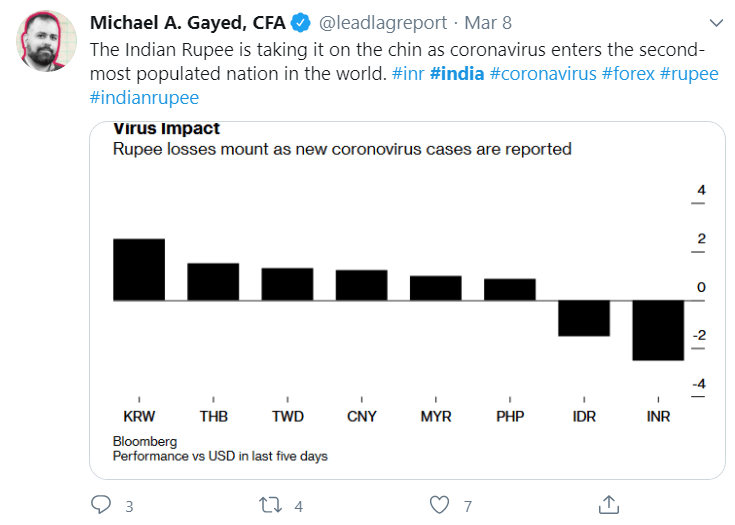The width and height of the screenshot is (735, 525).
Task: Click the KRW bar in the chart
Action: [138, 269]
